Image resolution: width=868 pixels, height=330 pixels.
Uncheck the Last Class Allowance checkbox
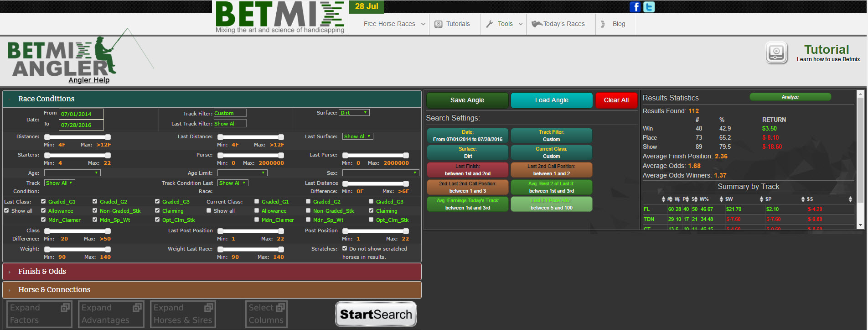(x=43, y=211)
